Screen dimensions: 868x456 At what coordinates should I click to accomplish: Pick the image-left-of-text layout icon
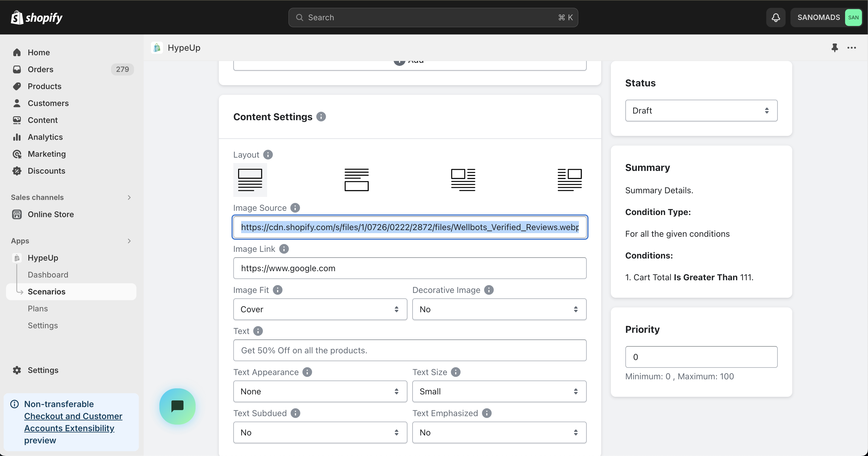pyautogui.click(x=463, y=180)
